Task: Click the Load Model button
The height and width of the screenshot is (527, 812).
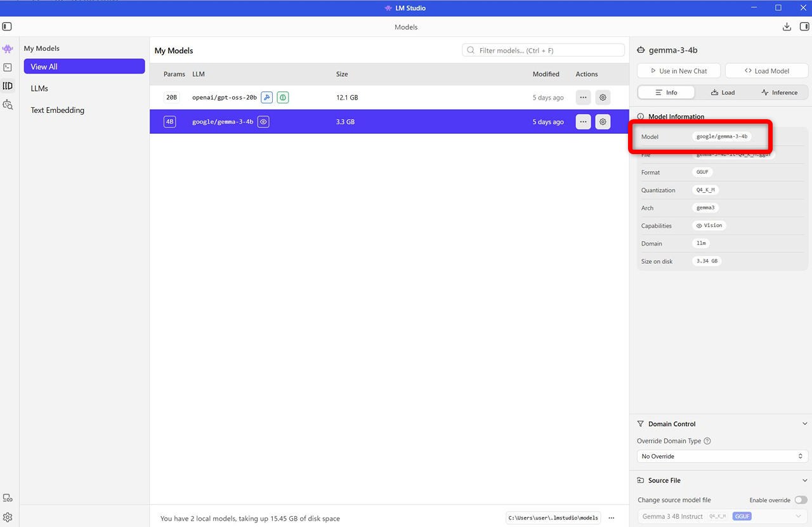Action: (766, 71)
